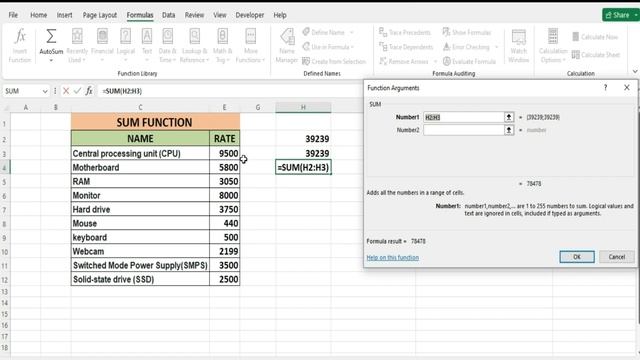Click the Motherboard cell
Viewport: 640px width, 360px height.
click(140, 167)
